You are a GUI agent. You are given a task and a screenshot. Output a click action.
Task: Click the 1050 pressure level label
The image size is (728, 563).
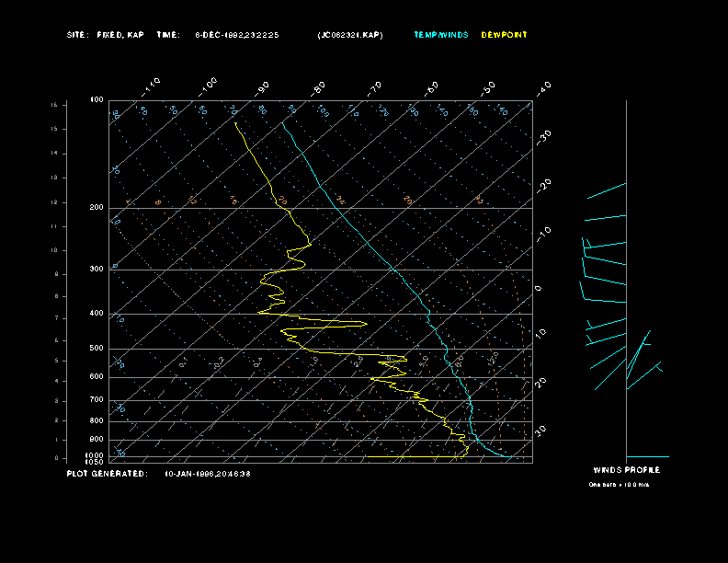(95, 462)
